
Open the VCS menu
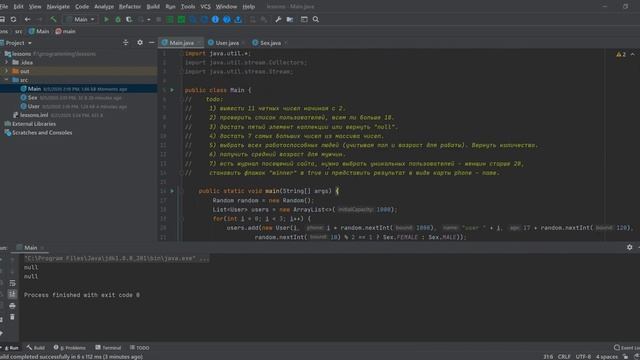point(205,7)
